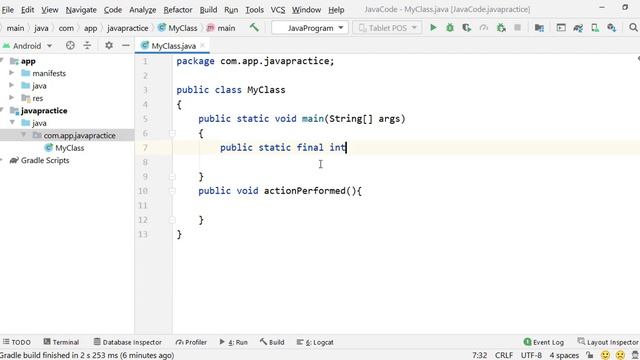Hide the Project panel with minus icon
The image size is (640, 360).
click(126, 45)
